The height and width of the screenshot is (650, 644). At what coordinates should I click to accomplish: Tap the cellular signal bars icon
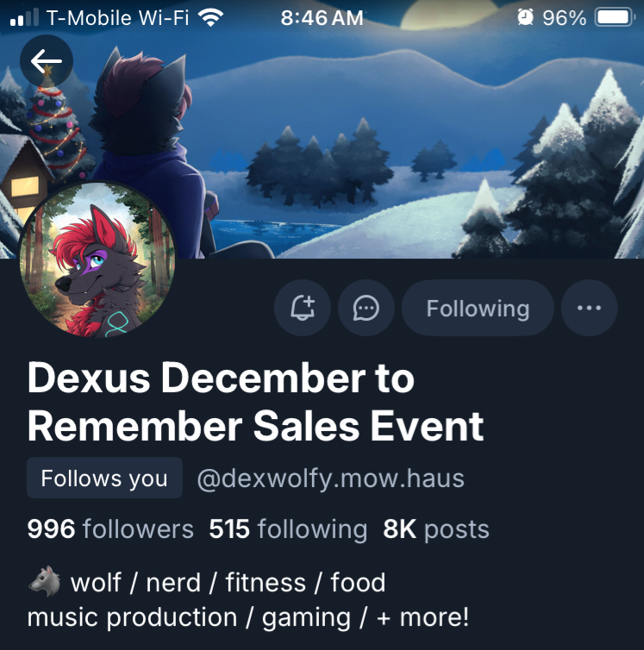(24, 18)
